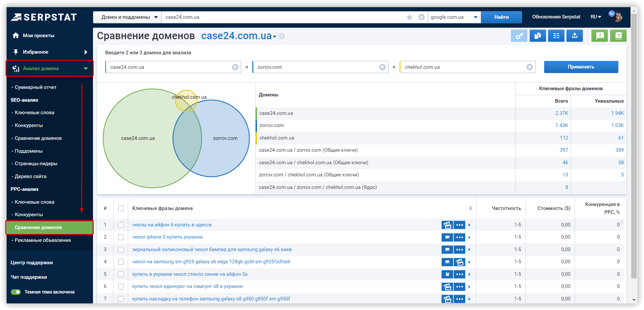The width and height of the screenshot is (644, 310).
Task: Star the searched domain as favorite
Action: (409, 17)
